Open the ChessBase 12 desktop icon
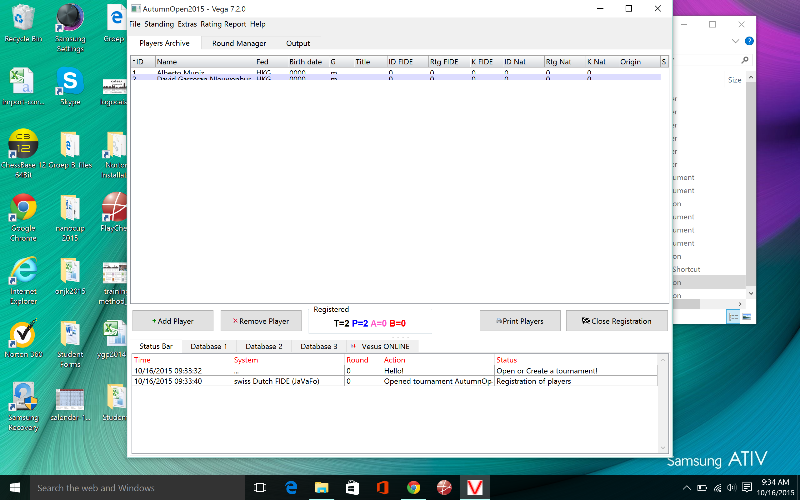 pos(22,145)
